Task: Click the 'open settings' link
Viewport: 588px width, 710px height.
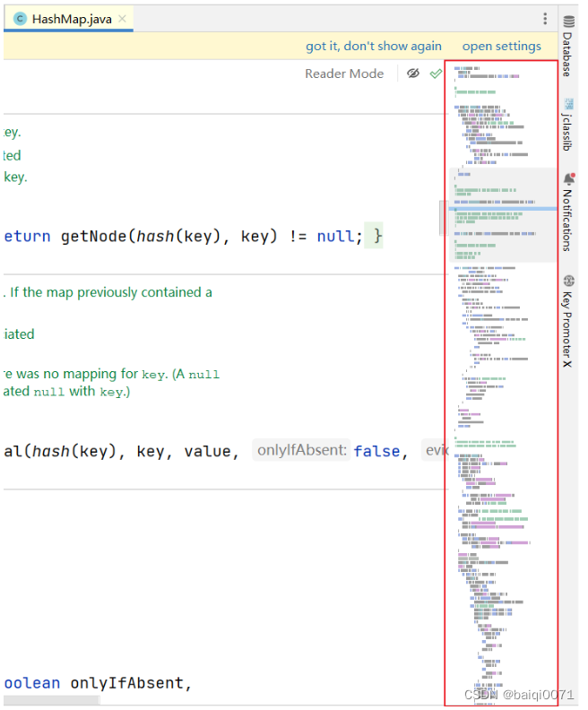Action: [502, 47]
